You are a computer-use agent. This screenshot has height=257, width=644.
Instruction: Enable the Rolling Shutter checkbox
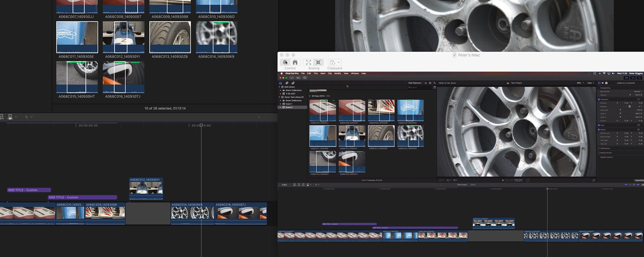(x=599, y=153)
